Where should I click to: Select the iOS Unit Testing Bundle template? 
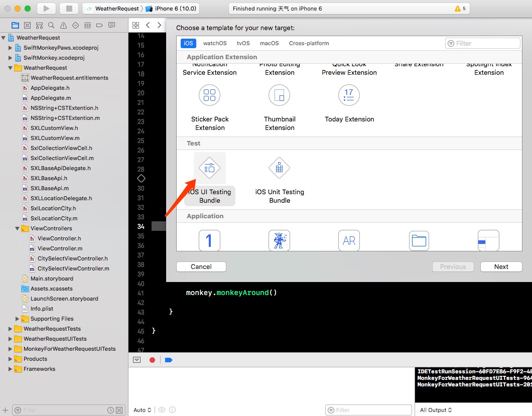280,180
